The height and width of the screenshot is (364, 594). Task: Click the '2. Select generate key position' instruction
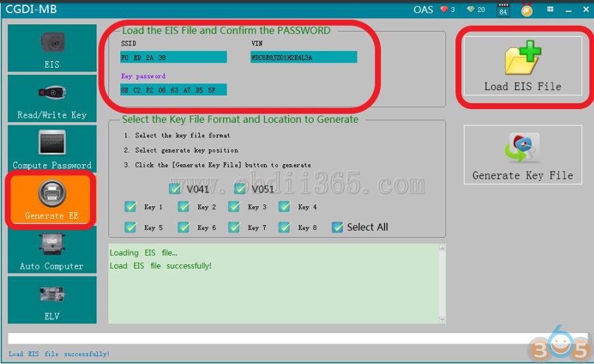(x=181, y=150)
